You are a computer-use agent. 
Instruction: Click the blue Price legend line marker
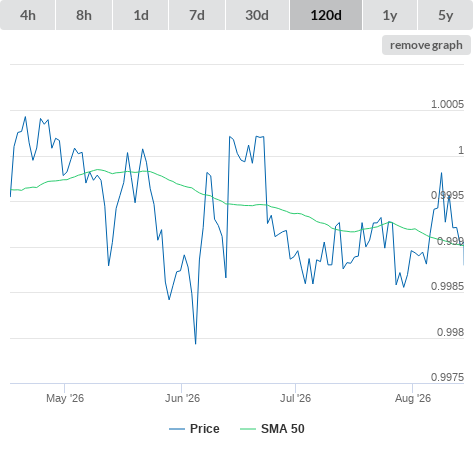(177, 429)
